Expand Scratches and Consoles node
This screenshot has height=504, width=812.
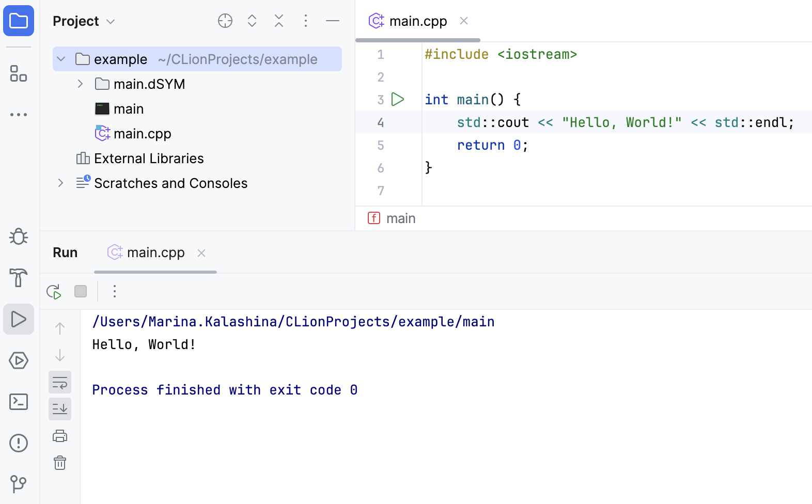pyautogui.click(x=60, y=183)
